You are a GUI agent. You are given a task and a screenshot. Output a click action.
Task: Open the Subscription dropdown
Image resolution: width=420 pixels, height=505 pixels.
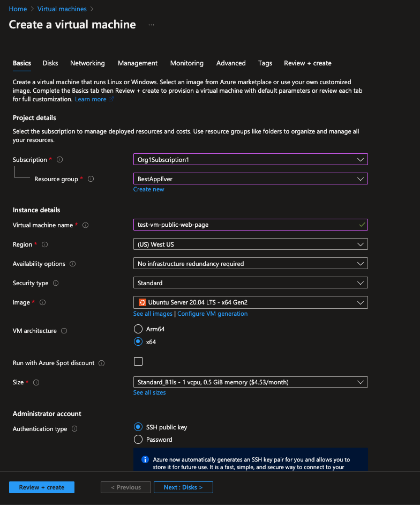[x=250, y=159]
